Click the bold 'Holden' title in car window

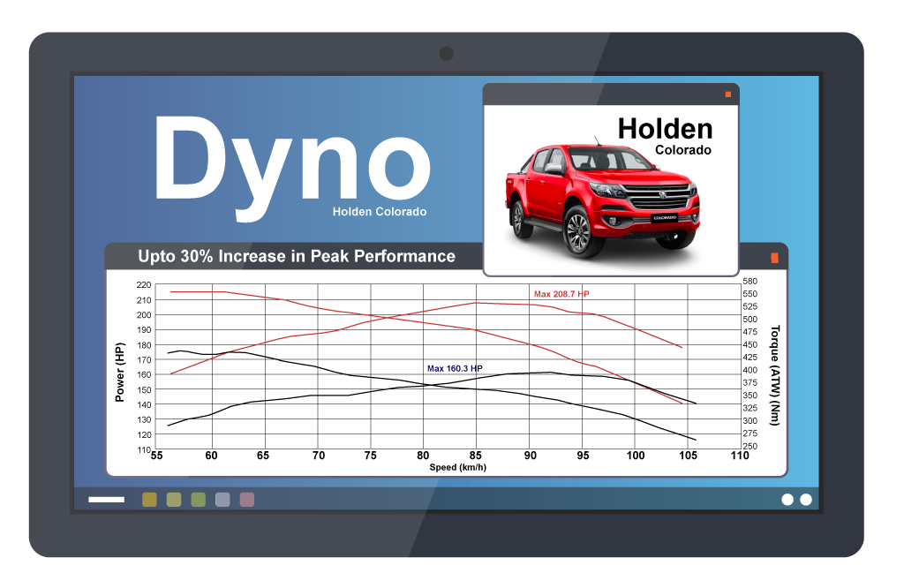tap(665, 129)
